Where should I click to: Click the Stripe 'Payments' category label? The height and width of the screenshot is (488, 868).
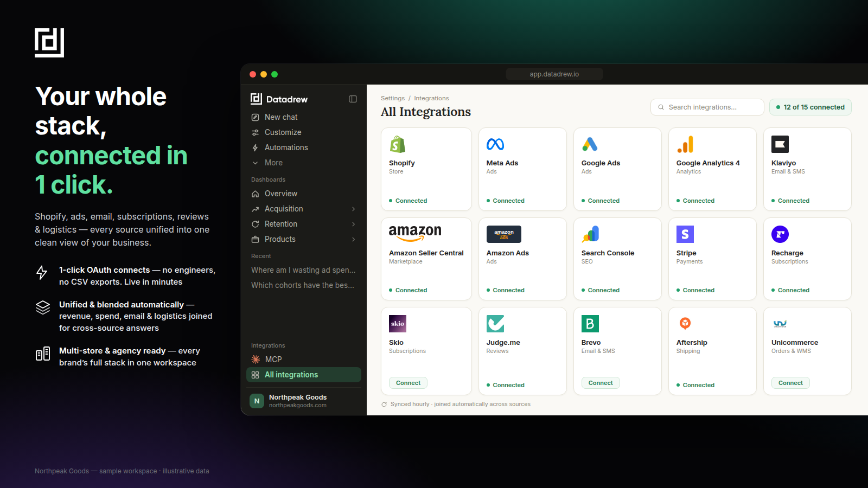pyautogui.click(x=690, y=261)
